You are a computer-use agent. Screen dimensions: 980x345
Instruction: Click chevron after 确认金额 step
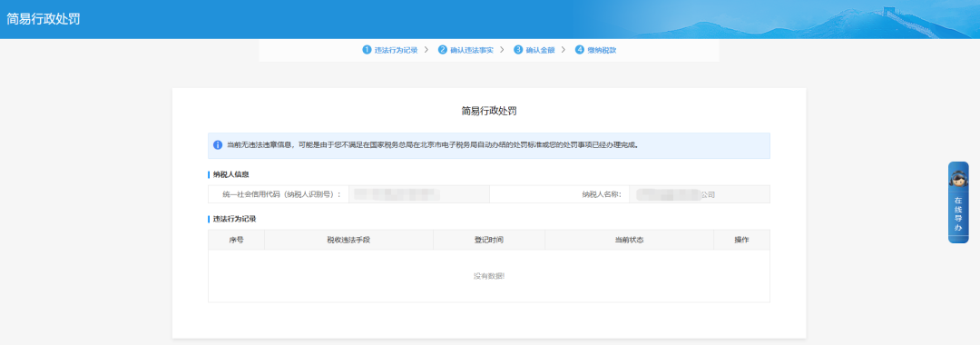point(563,50)
